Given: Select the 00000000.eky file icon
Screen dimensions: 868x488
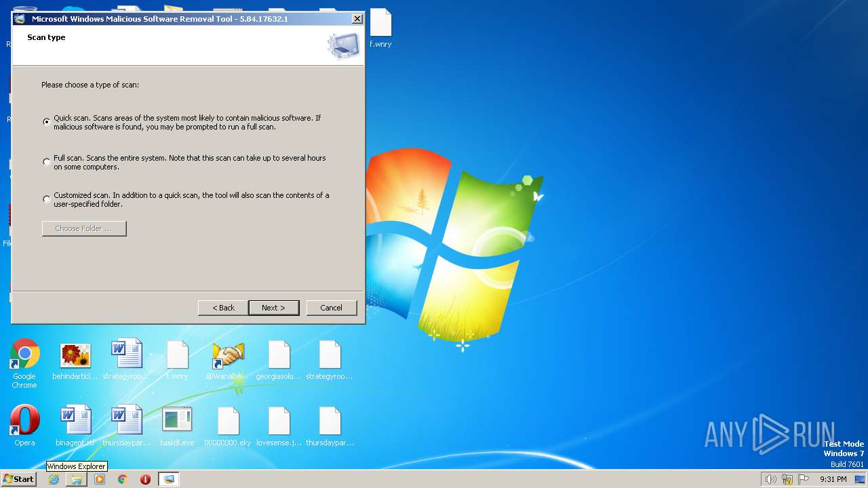Looking at the screenshot, I should pos(228,426).
